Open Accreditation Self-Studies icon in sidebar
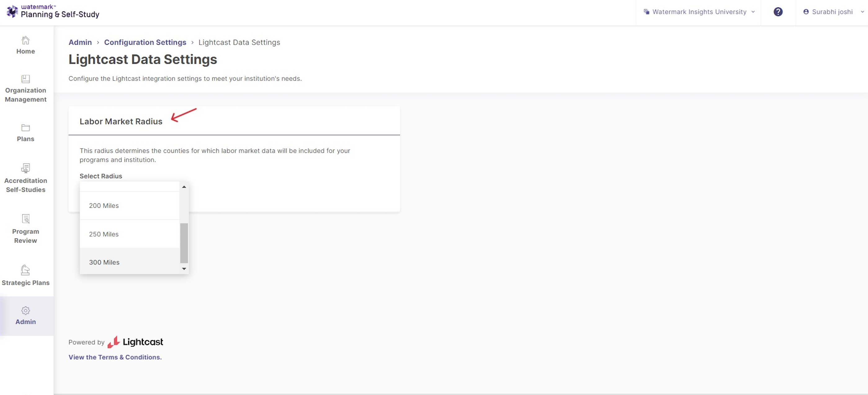Image resolution: width=868 pixels, height=395 pixels. click(26, 168)
